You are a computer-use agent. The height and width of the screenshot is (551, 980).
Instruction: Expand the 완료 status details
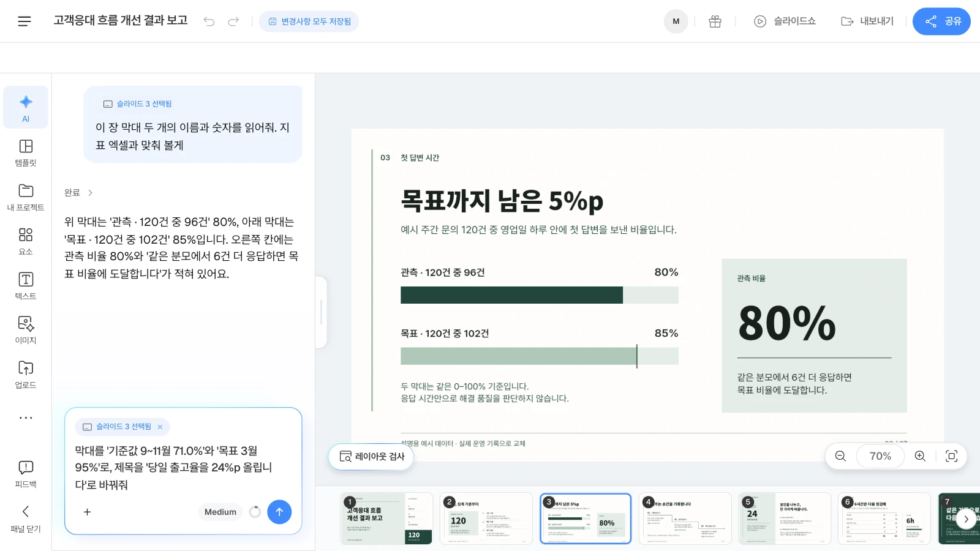(x=78, y=192)
